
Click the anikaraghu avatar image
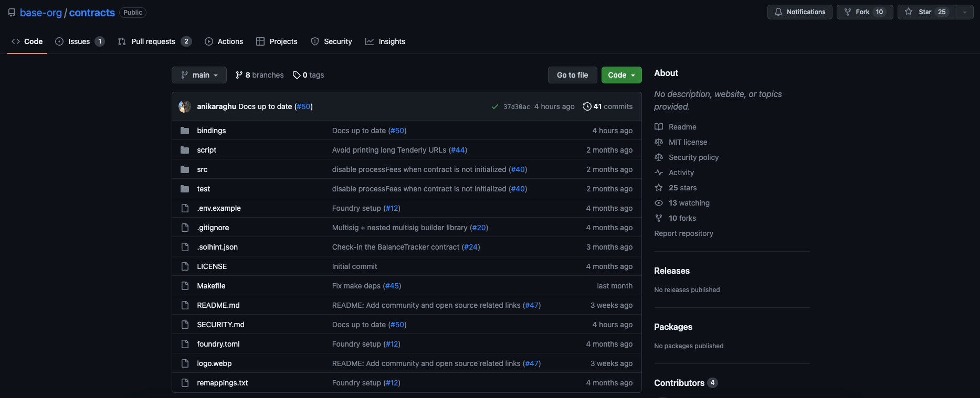point(185,106)
